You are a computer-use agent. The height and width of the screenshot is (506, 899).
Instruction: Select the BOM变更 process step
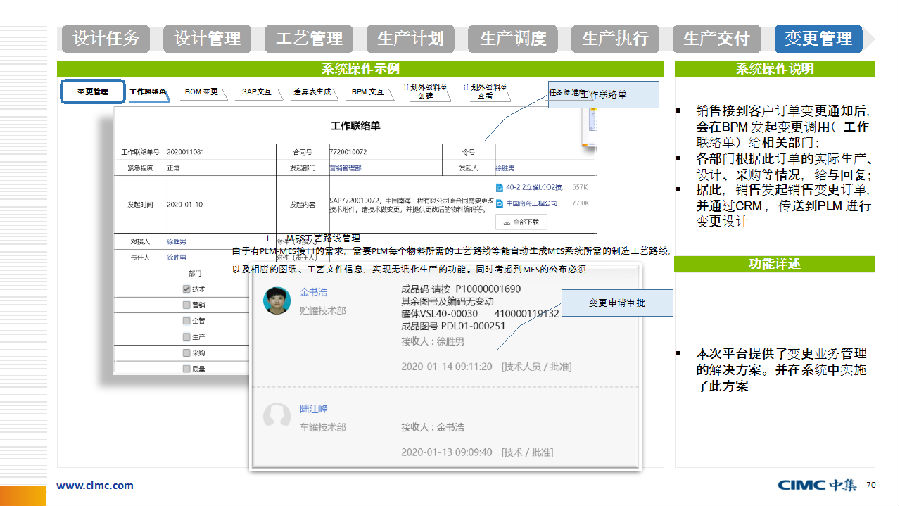202,91
